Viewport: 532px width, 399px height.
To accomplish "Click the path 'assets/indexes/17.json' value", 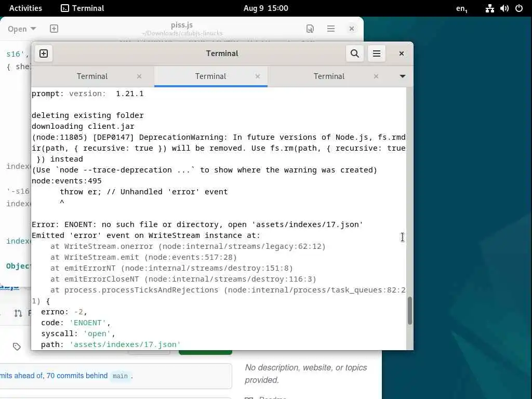I will 125,344.
